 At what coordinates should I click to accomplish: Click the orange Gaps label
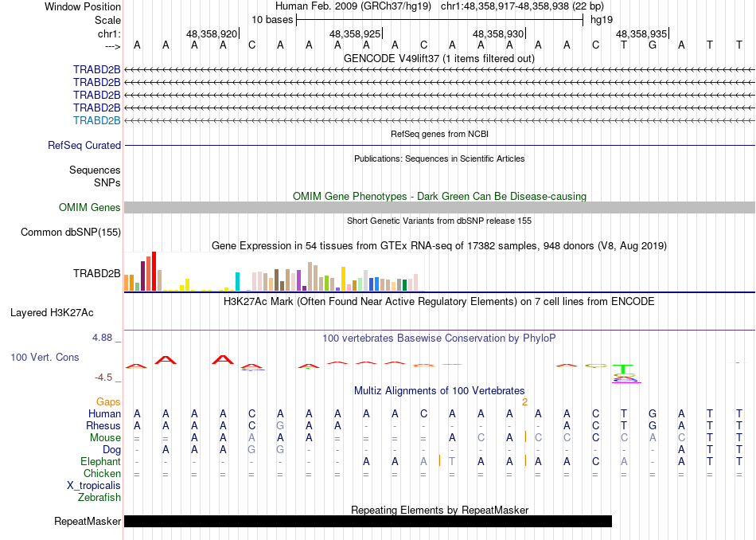click(x=108, y=402)
